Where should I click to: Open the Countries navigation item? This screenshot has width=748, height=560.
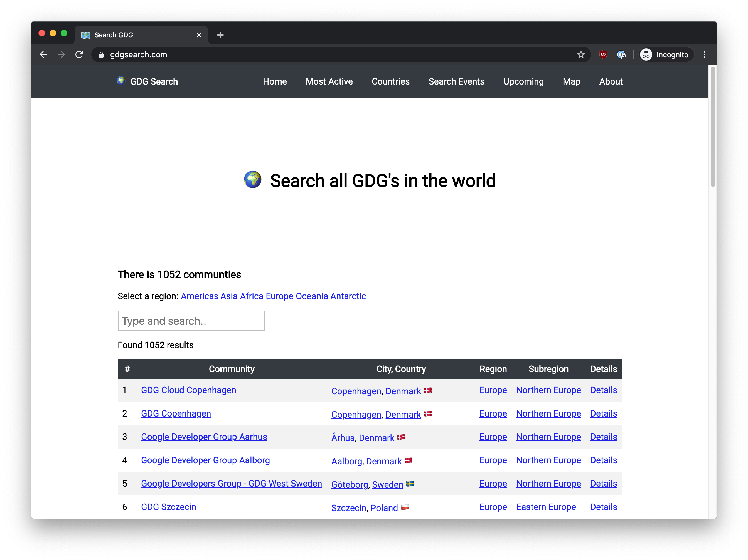pos(391,81)
